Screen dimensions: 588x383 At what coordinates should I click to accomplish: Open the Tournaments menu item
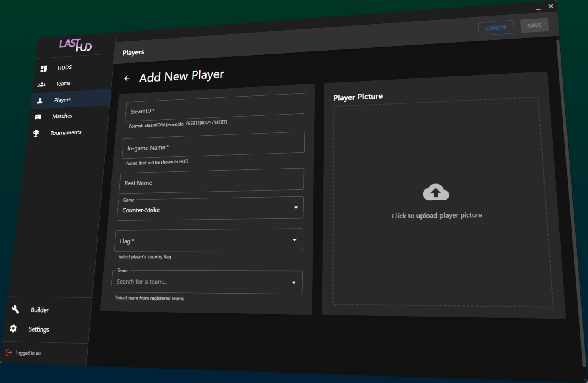click(66, 132)
